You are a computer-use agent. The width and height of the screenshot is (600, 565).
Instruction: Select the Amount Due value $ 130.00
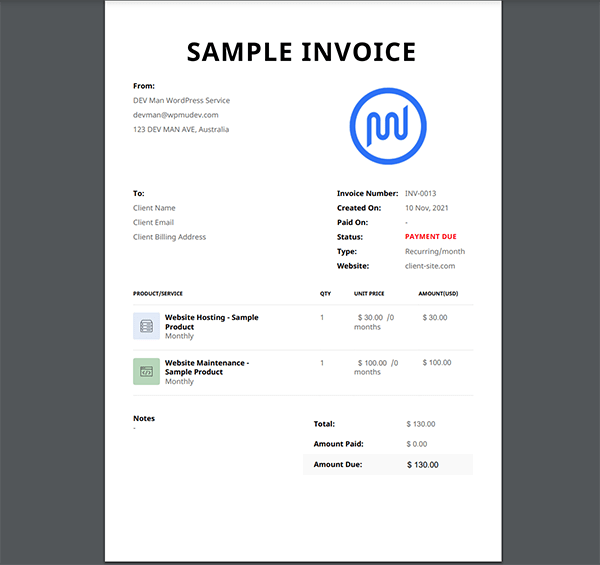pos(422,465)
